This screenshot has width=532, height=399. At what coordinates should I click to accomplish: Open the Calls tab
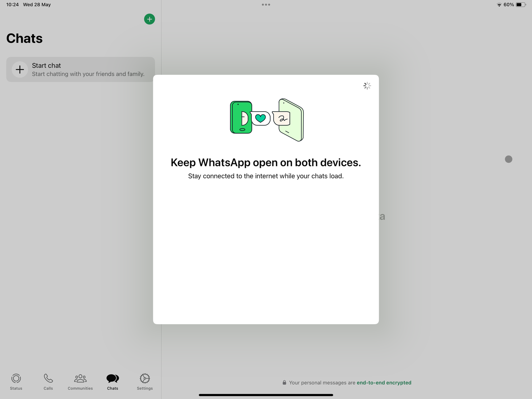click(48, 381)
